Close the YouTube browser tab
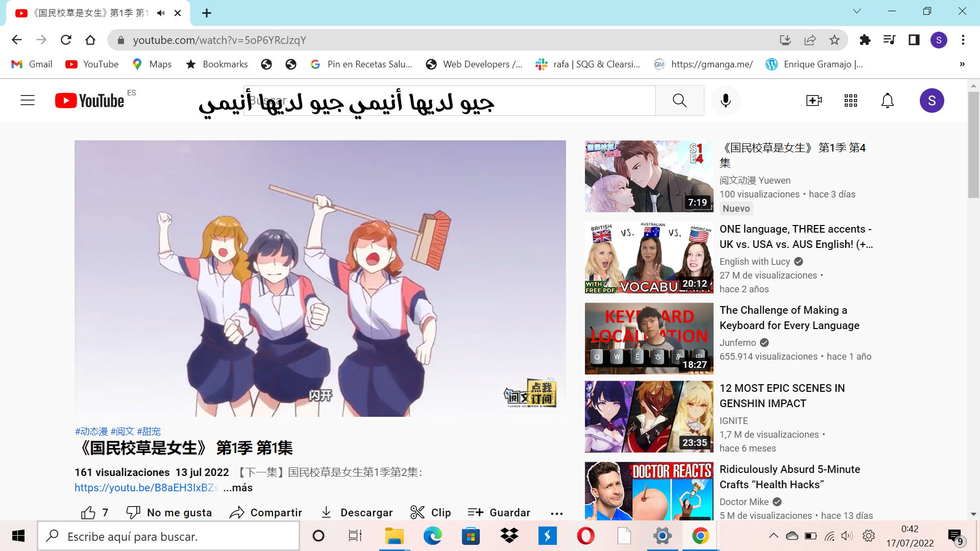The width and height of the screenshot is (980, 551). pyautogui.click(x=178, y=13)
